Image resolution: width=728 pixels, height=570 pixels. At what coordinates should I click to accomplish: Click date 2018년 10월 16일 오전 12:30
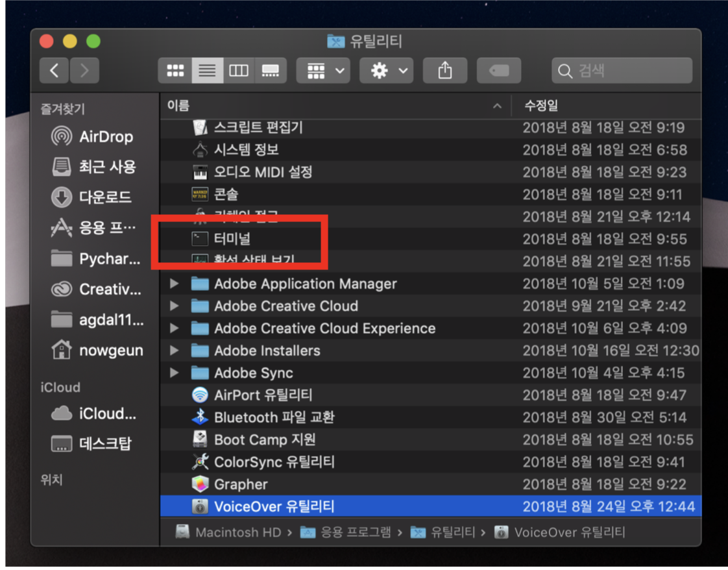coord(611,351)
